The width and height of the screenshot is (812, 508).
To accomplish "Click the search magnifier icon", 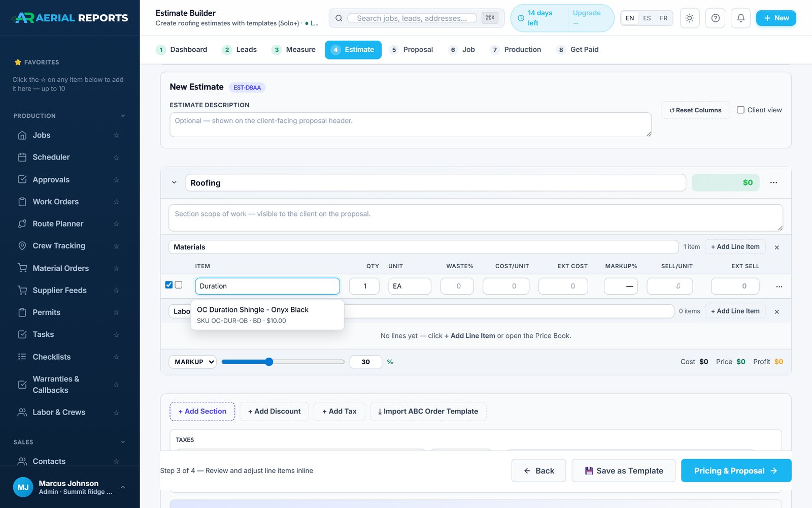I will 339,18.
